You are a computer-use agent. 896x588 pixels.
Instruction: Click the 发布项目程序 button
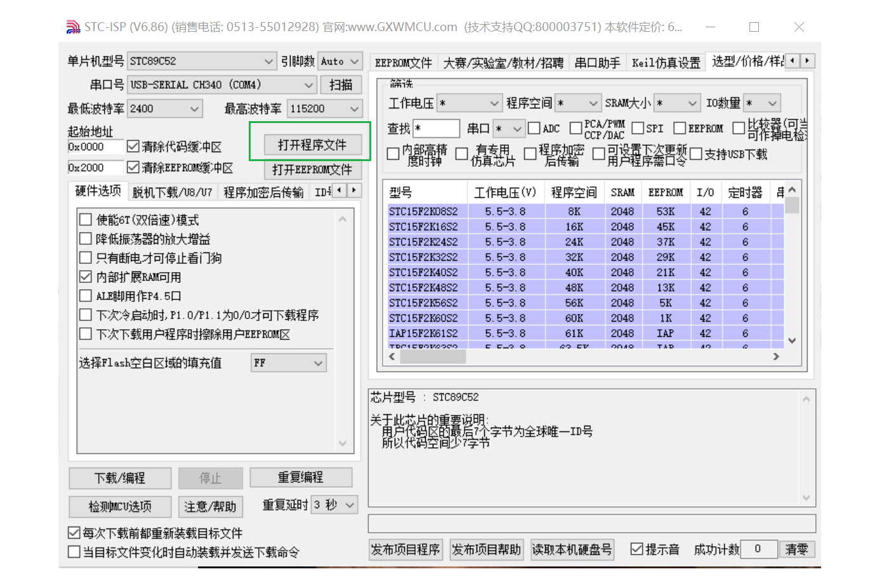[405, 549]
